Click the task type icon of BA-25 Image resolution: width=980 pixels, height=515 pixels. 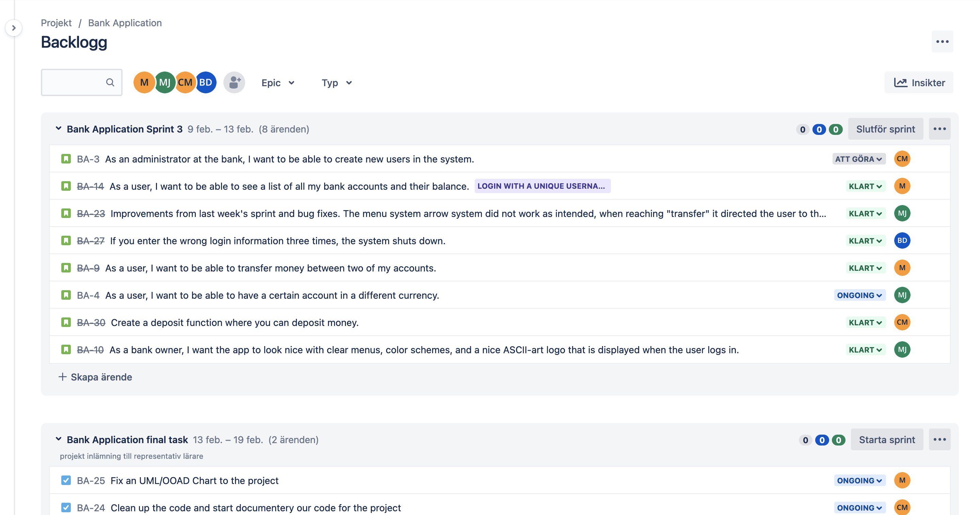(x=66, y=480)
